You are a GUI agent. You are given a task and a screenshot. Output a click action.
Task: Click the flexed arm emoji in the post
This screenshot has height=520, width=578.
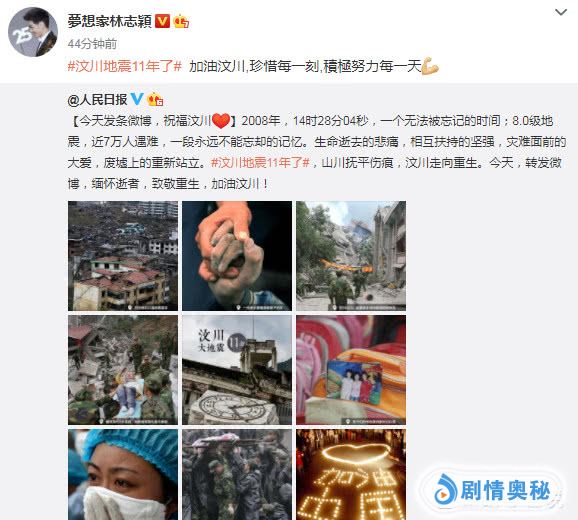tap(430, 66)
